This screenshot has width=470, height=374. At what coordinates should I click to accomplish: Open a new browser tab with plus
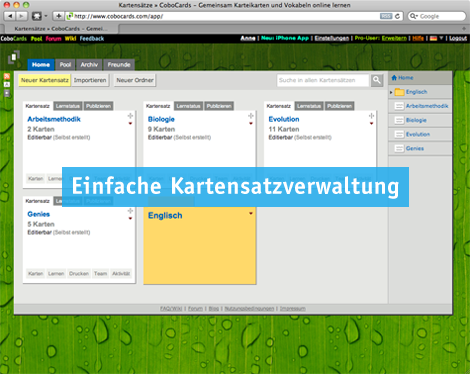pos(464,29)
